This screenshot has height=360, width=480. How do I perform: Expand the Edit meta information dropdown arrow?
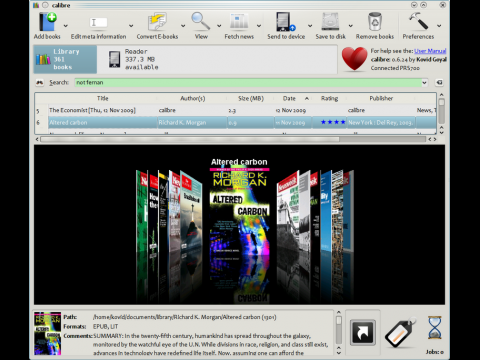[131, 26]
